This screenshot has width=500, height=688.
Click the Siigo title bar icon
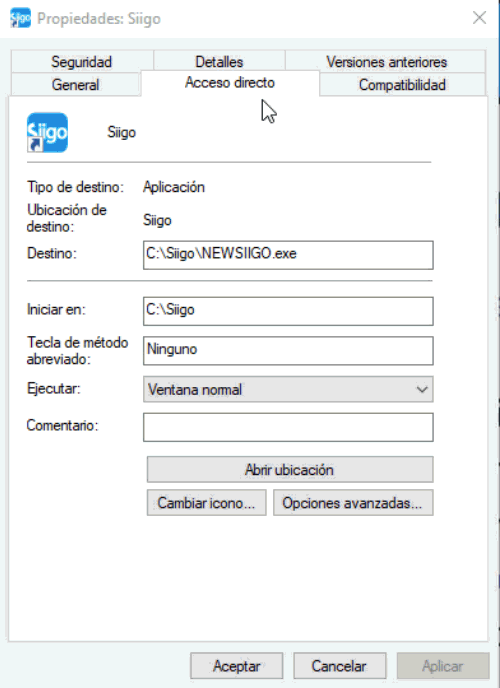20,18
